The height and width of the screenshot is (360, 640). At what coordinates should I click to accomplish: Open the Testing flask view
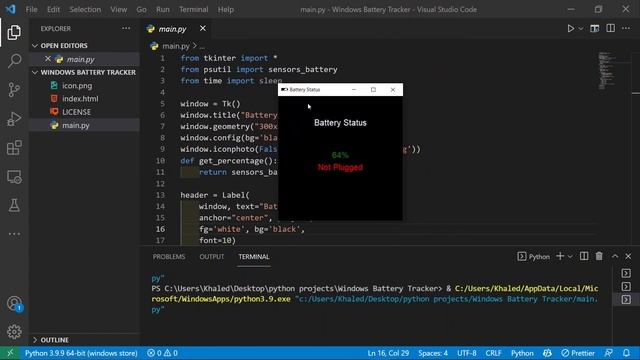14,205
